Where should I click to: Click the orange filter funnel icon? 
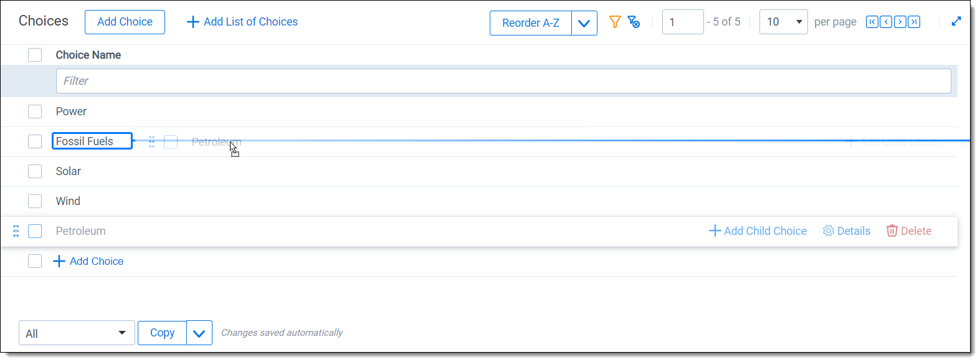(614, 22)
